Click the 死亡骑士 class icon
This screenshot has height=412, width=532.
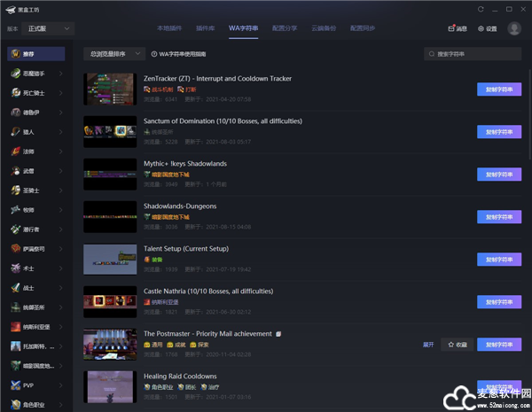tap(16, 92)
